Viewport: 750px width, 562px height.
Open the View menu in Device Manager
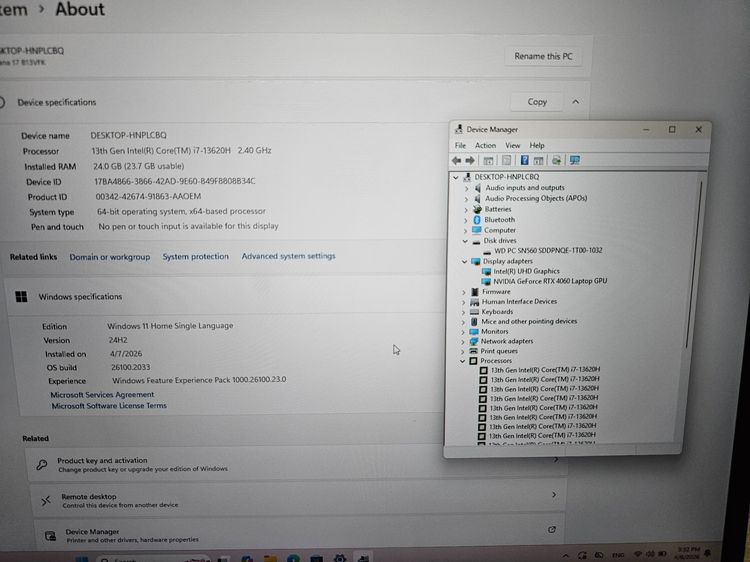(x=512, y=145)
